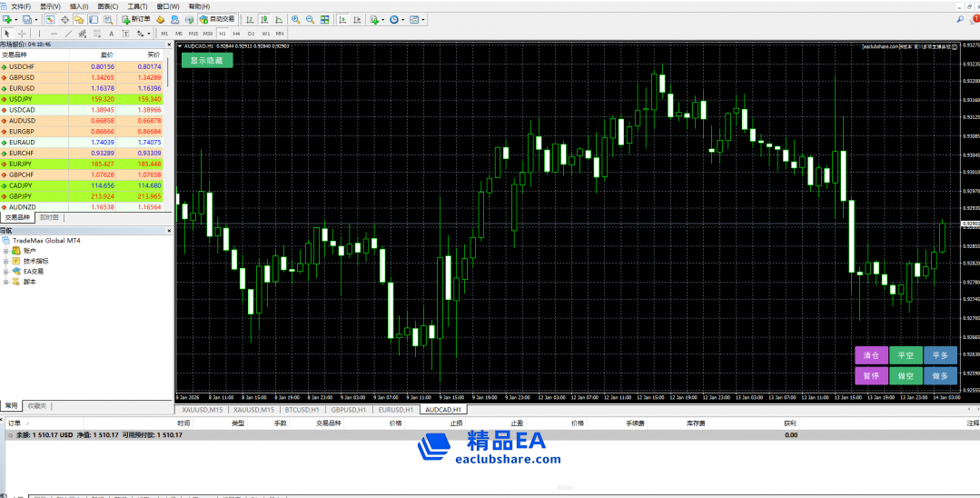Viewport: 980px width, 498px height.
Task: Select the arrow cursor tool
Action: coord(7,33)
